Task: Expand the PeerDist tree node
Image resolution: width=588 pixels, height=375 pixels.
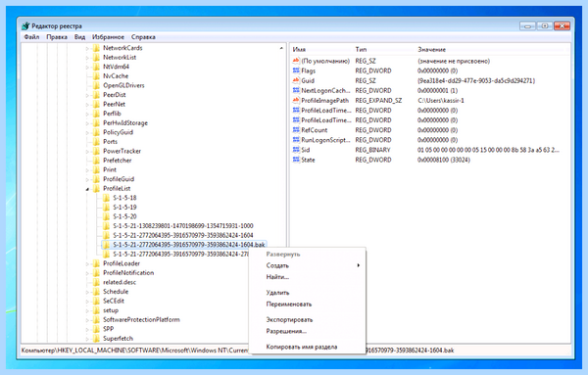Action: coord(87,95)
